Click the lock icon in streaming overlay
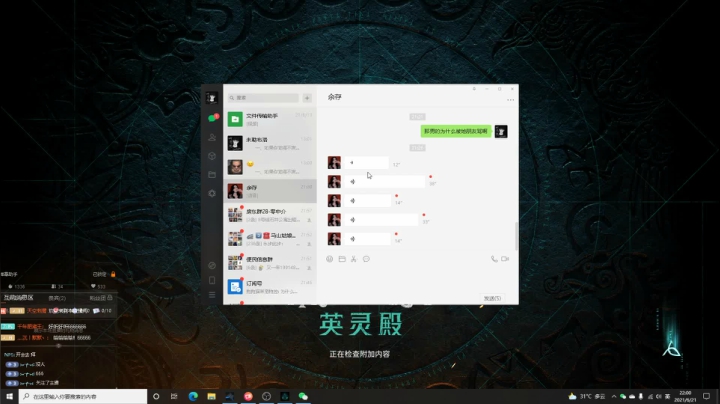 click(x=113, y=274)
